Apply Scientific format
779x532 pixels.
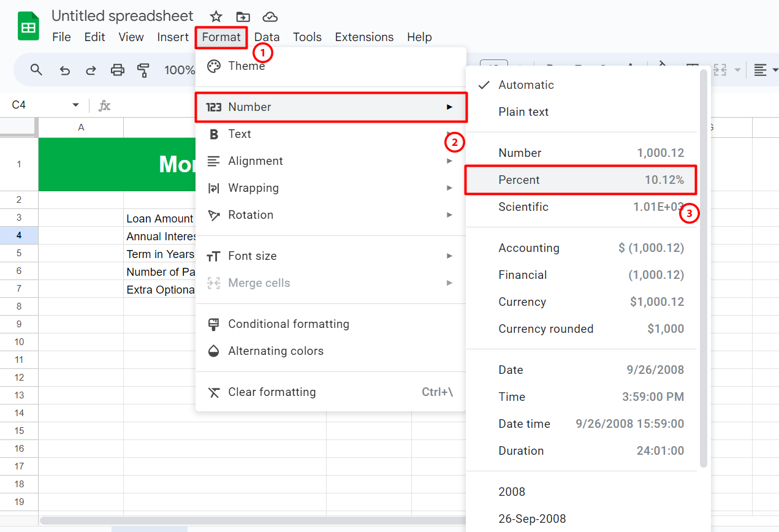pos(581,207)
